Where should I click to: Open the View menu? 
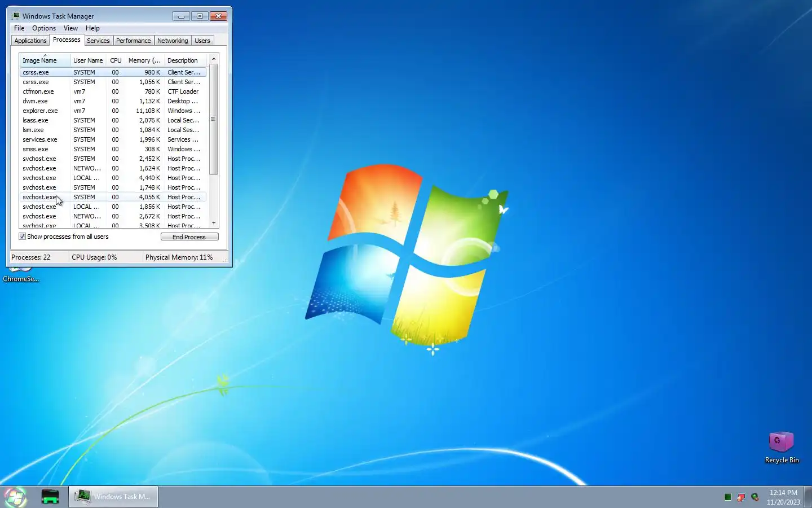tap(70, 28)
